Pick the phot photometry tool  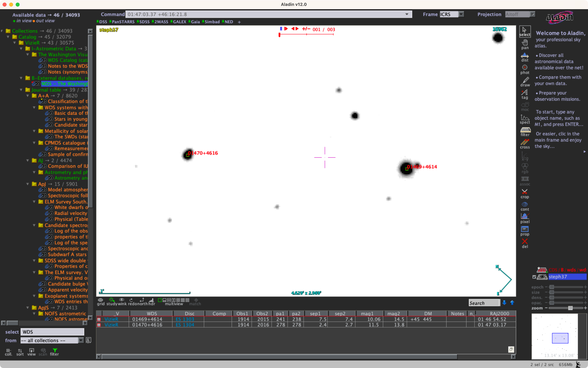click(525, 69)
